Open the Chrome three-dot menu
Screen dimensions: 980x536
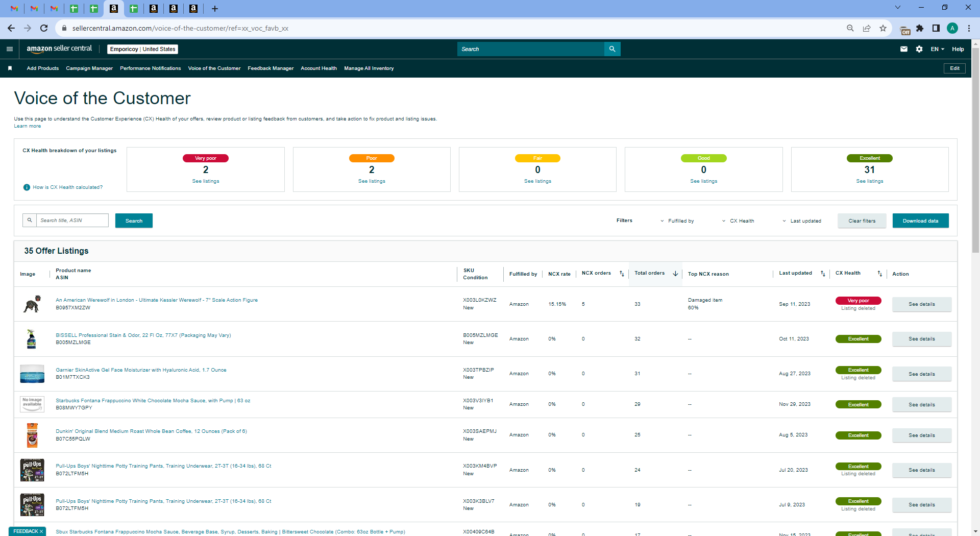969,28
